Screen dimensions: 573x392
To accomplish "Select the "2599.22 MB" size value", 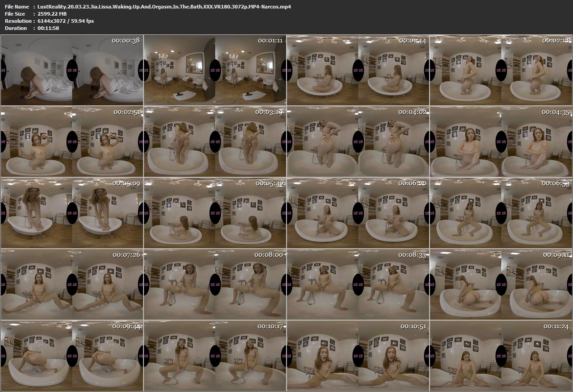I will (52, 14).
